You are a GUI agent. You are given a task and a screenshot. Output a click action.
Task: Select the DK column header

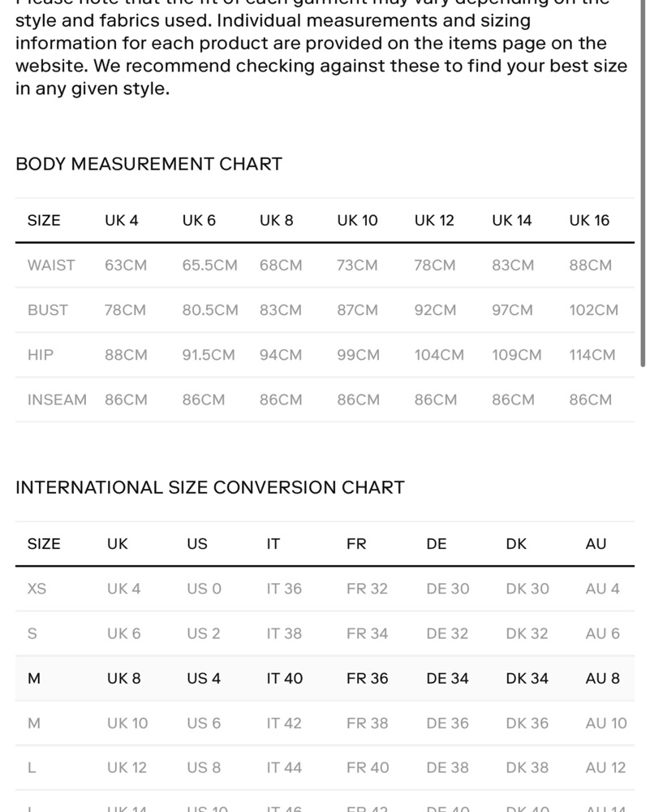[516, 544]
